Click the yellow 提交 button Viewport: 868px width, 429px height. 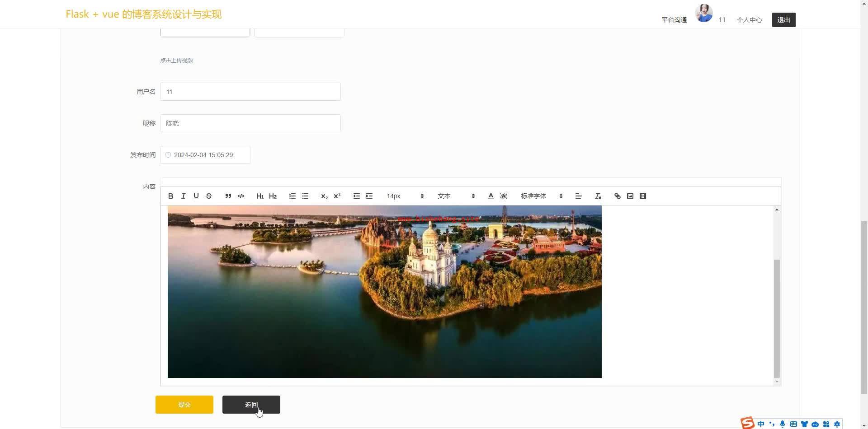click(184, 405)
